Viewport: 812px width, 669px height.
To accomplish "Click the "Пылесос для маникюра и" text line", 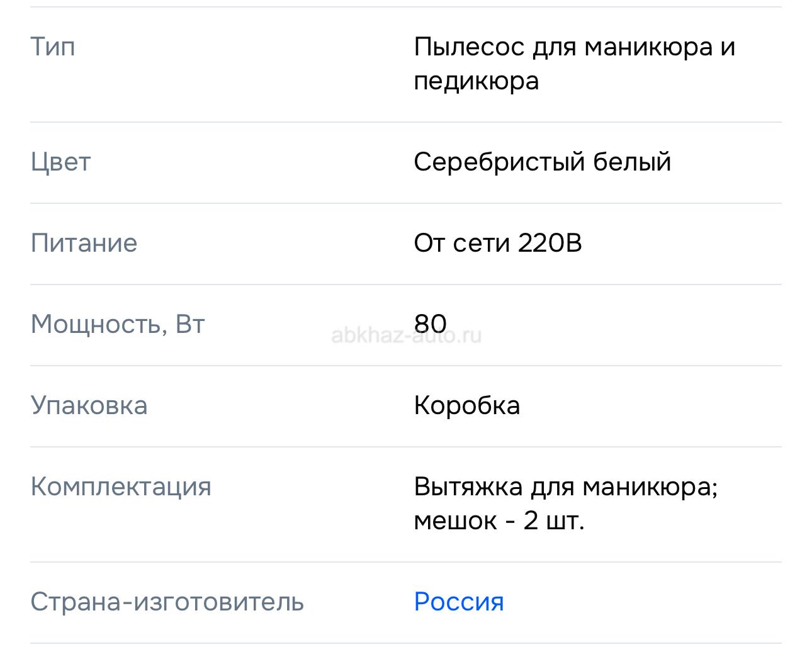I will tap(574, 47).
